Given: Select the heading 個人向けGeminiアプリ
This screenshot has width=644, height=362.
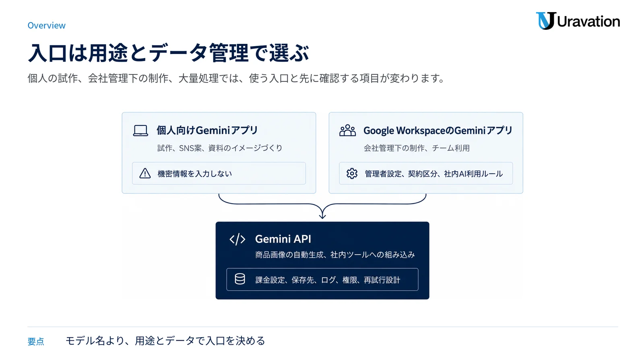Looking at the screenshot, I should (207, 130).
